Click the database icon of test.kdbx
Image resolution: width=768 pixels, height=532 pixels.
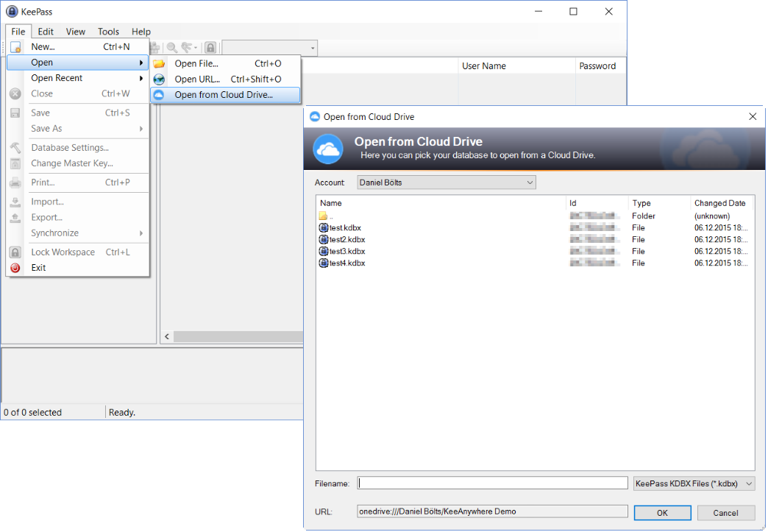pos(323,228)
